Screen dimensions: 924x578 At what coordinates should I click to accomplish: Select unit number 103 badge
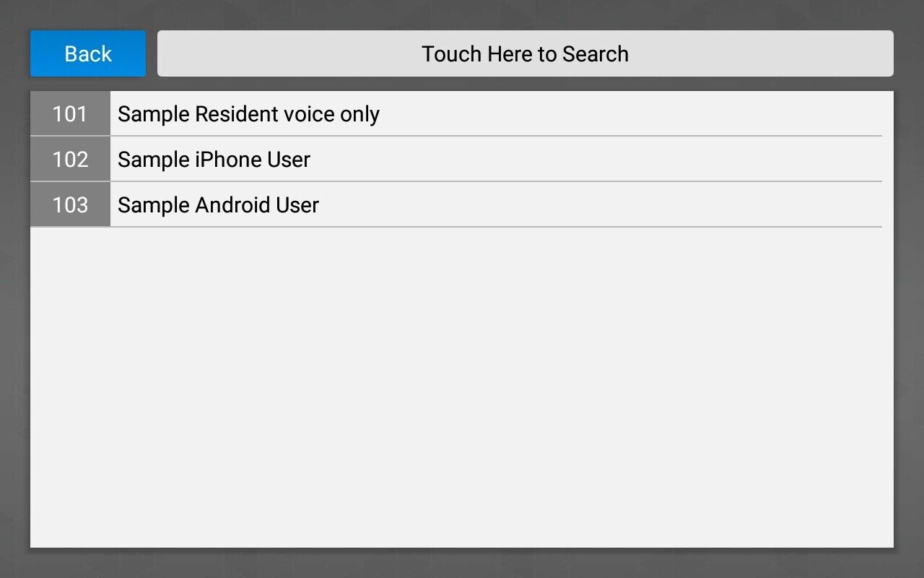click(70, 205)
